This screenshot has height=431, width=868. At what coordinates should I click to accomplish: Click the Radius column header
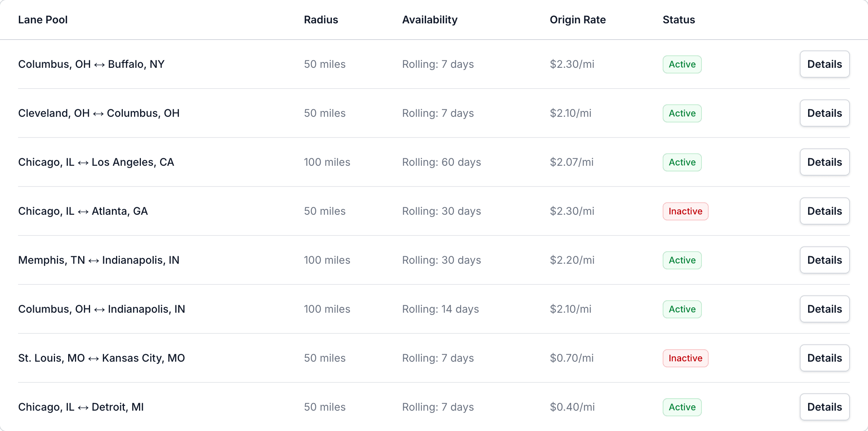click(321, 20)
